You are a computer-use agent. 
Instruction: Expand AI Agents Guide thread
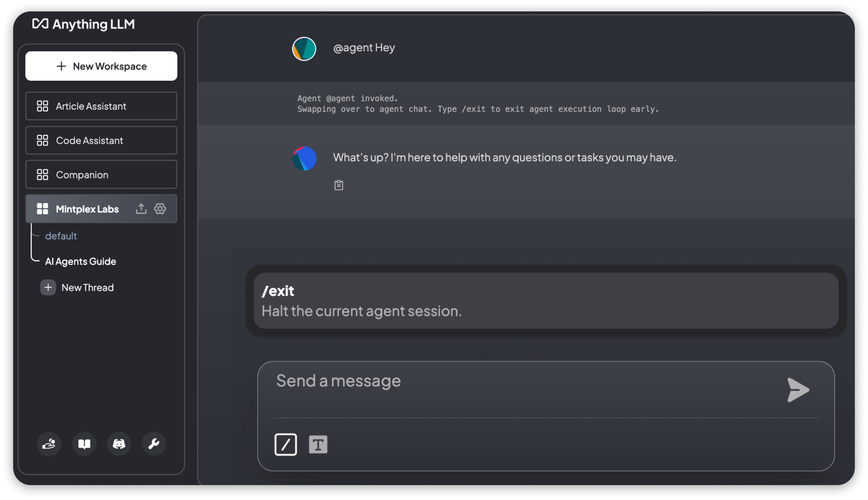click(81, 261)
